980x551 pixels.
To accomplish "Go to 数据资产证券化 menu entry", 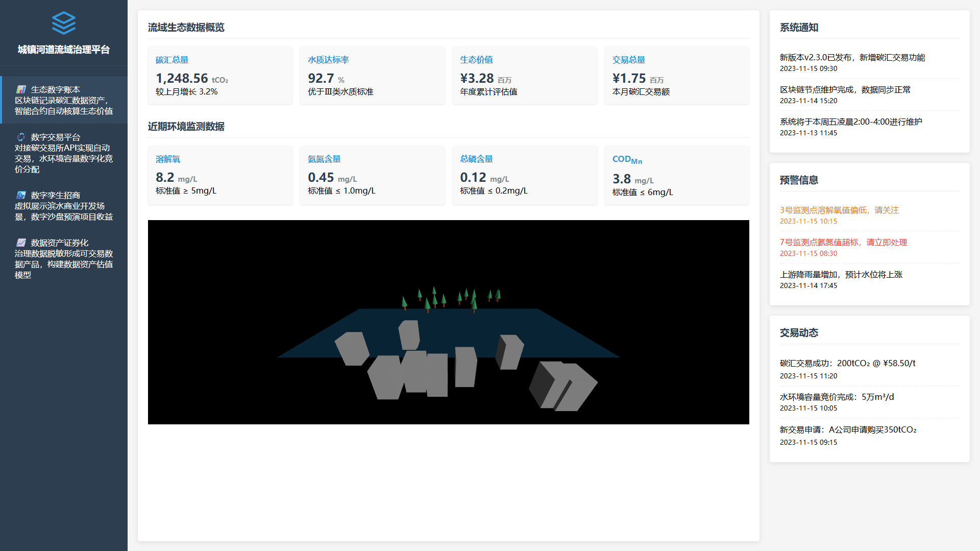I will [x=64, y=258].
